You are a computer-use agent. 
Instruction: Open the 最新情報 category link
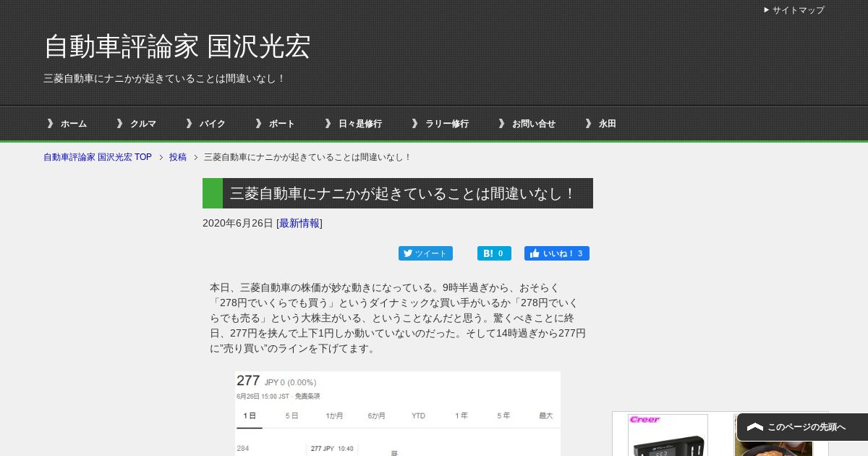click(299, 223)
